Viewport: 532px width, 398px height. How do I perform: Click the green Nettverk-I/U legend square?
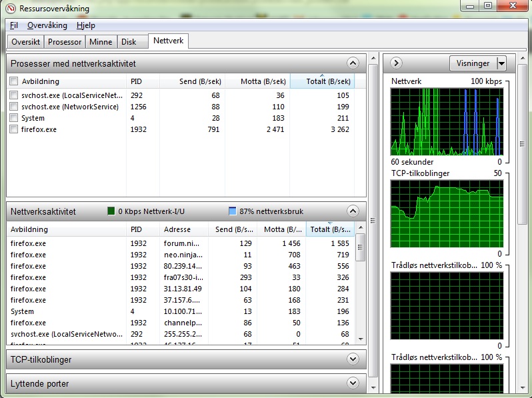click(111, 211)
